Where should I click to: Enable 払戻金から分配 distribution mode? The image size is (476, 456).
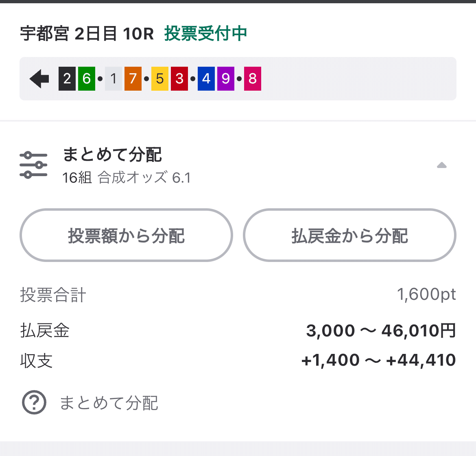click(x=349, y=236)
